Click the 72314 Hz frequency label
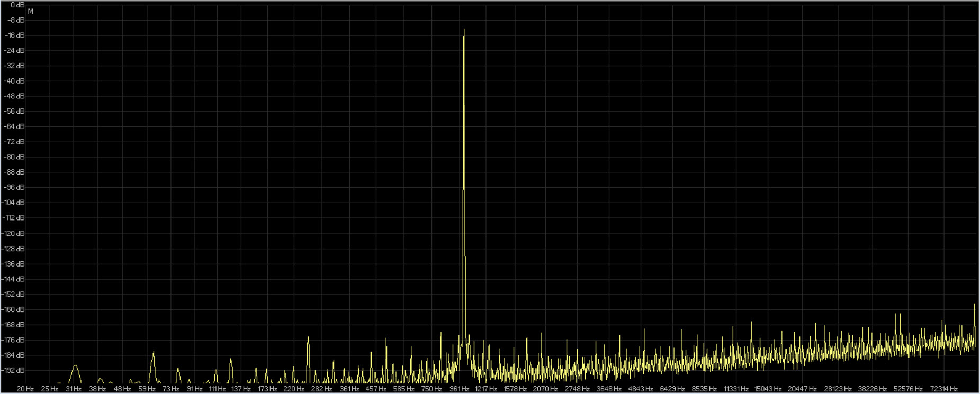 click(x=943, y=389)
